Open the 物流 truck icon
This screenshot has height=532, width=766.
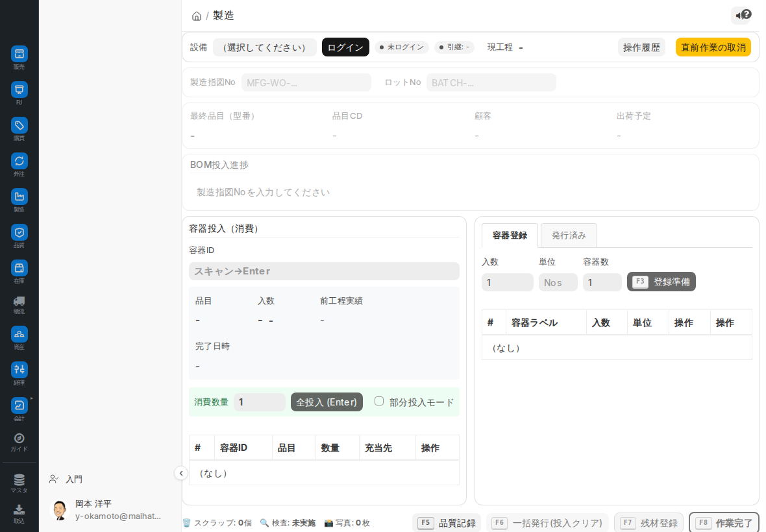tap(19, 301)
